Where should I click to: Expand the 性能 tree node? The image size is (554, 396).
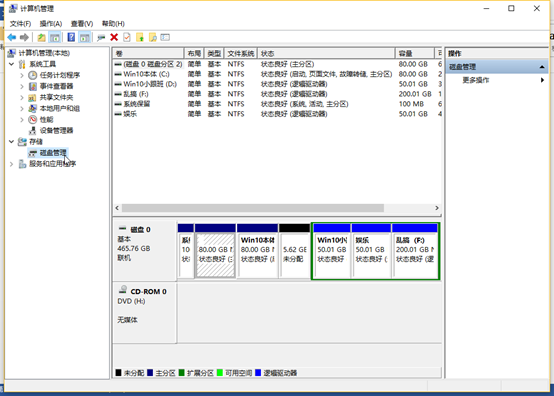click(22, 119)
